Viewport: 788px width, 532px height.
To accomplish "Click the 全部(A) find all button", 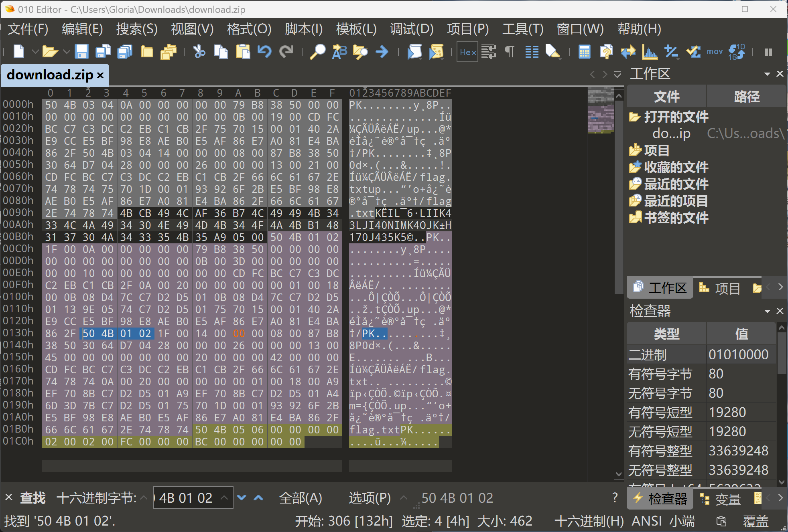I will coord(301,498).
